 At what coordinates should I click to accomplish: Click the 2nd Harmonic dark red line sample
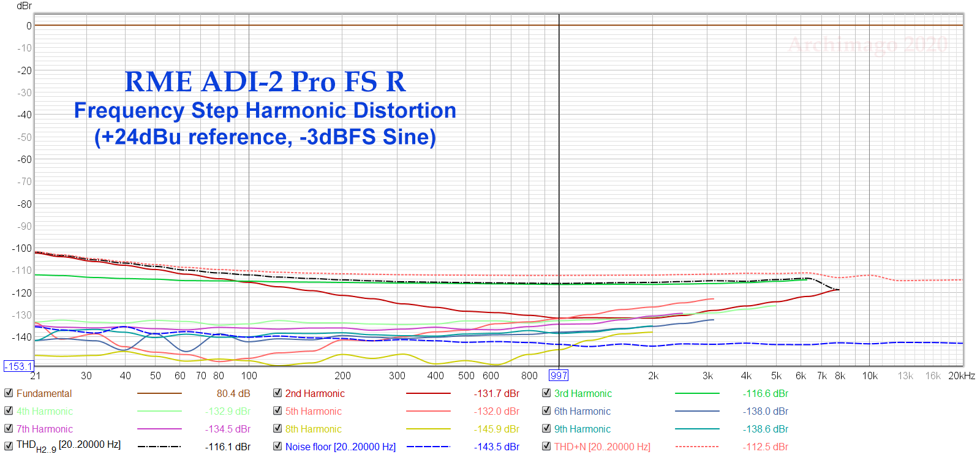(428, 393)
